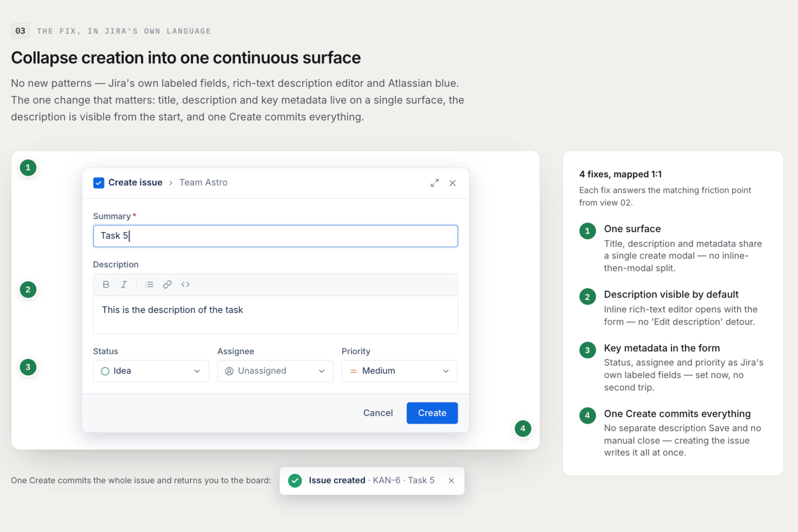798x532 pixels.
Task: Close the Create issue dialog
Action: 452,183
